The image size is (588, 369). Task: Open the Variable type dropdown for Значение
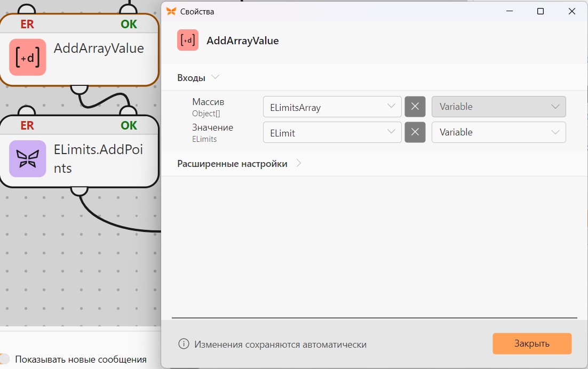[498, 132]
